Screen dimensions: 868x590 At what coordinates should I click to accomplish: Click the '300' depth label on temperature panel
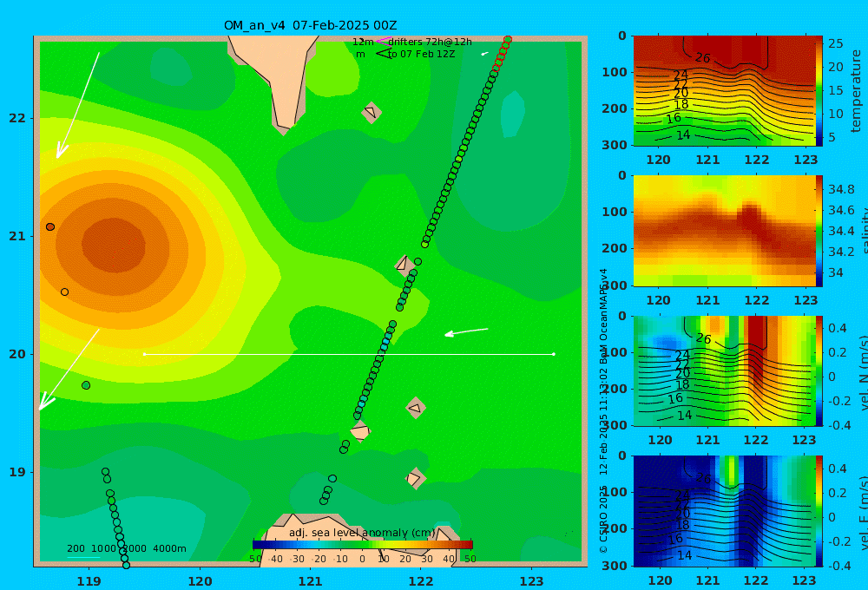(x=615, y=144)
